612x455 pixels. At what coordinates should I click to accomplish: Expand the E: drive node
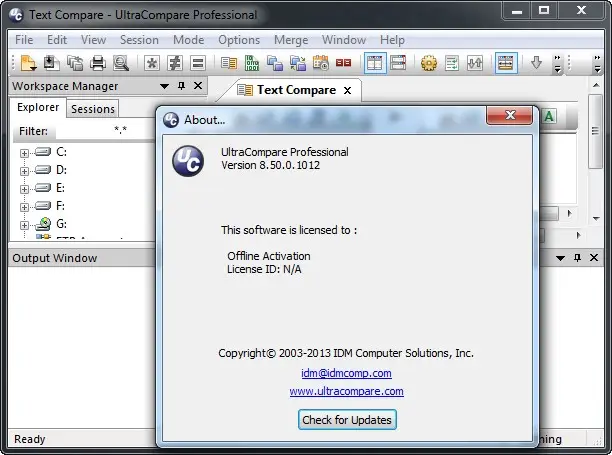[24, 189]
